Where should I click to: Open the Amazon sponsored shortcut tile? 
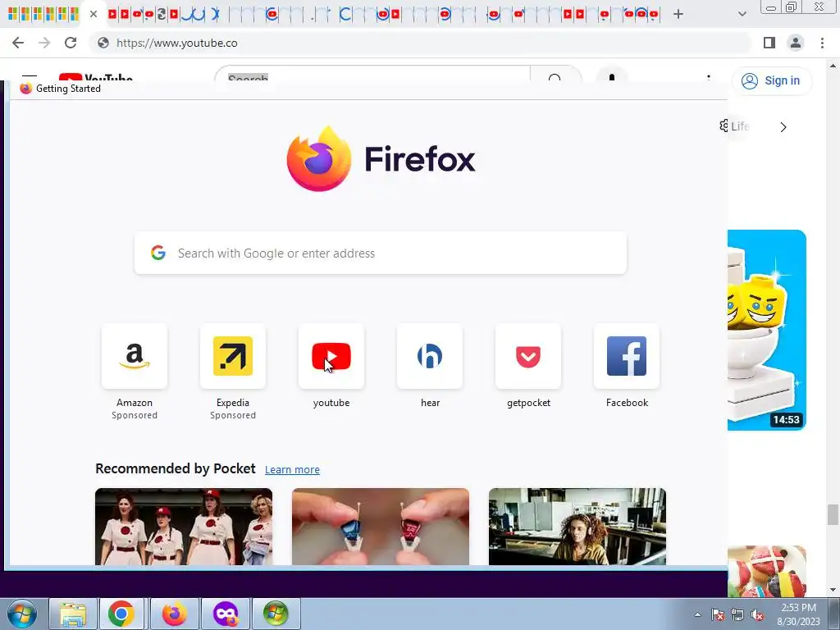(134, 356)
